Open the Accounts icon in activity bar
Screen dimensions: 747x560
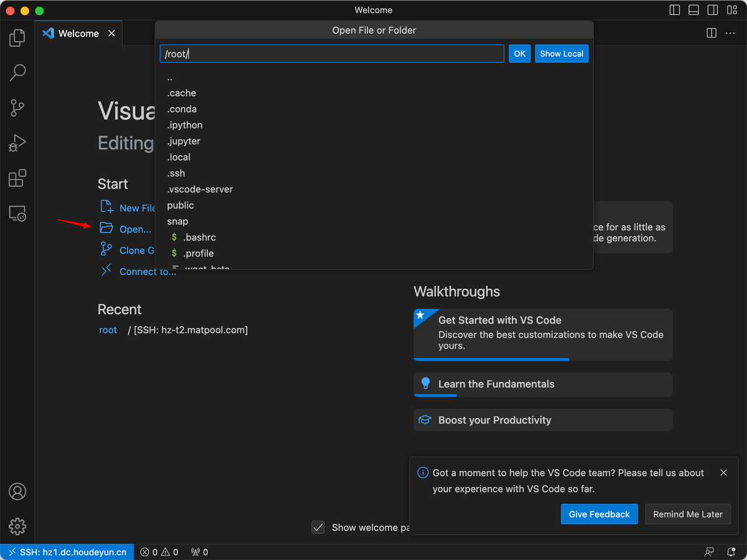coord(18,492)
